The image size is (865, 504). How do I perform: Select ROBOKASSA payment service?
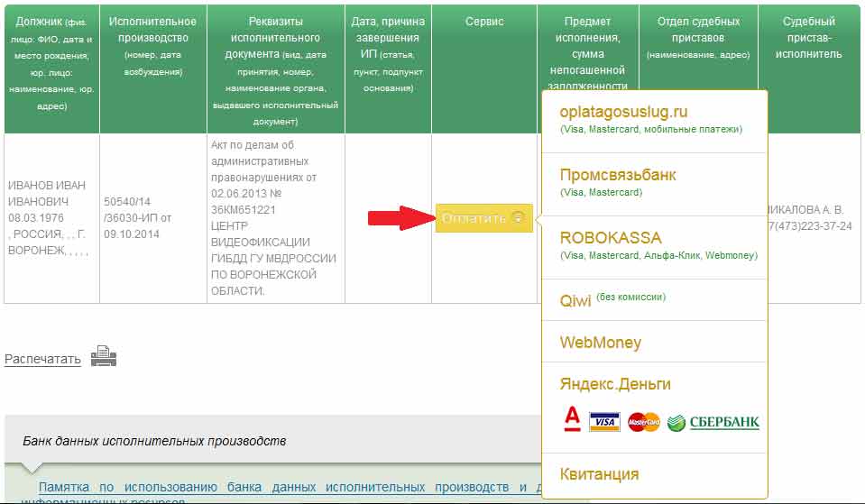(x=611, y=238)
